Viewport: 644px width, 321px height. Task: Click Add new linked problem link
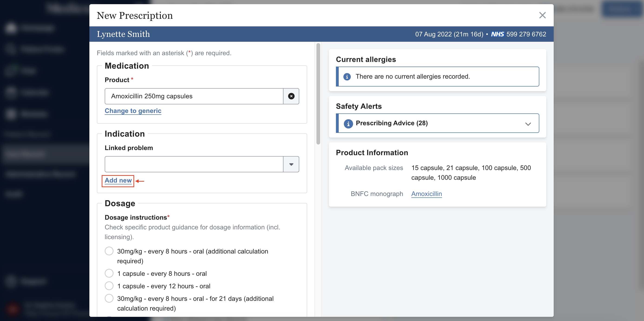[118, 180]
